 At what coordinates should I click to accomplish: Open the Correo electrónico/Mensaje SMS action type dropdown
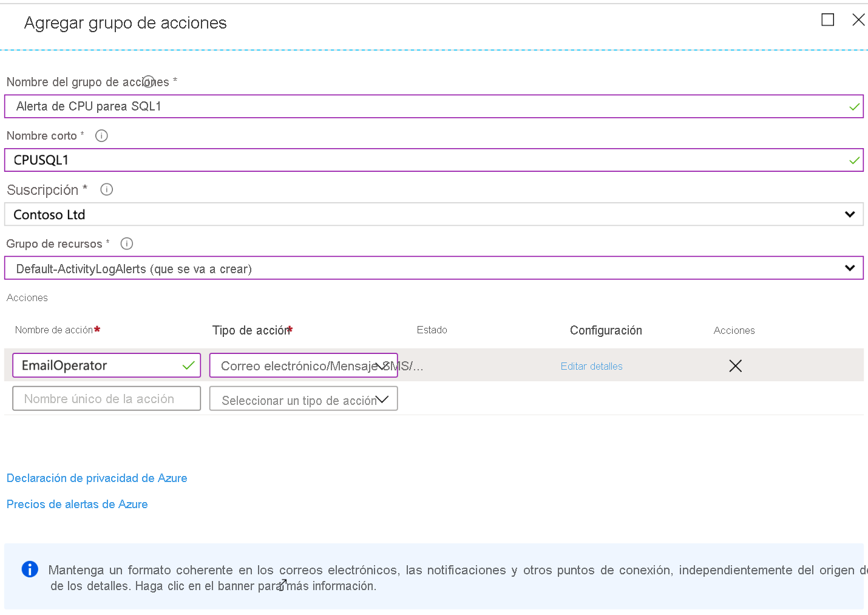coord(303,365)
